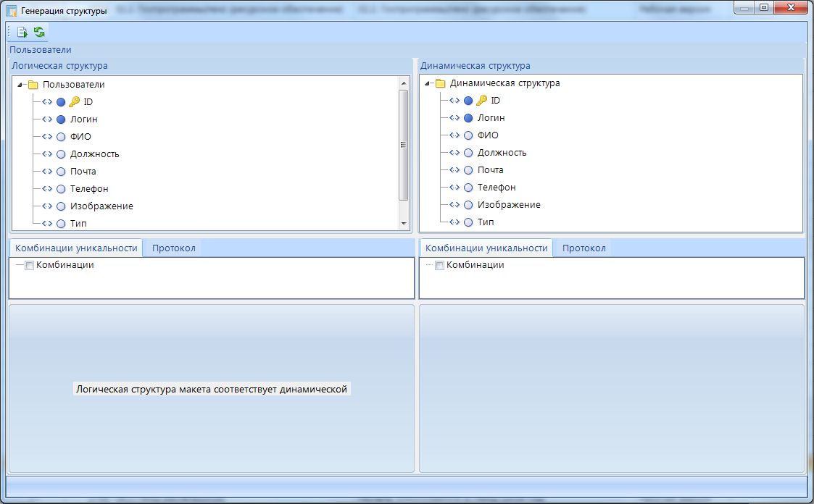
Task: Select the Должность field in the logical structure
Action: [x=94, y=154]
